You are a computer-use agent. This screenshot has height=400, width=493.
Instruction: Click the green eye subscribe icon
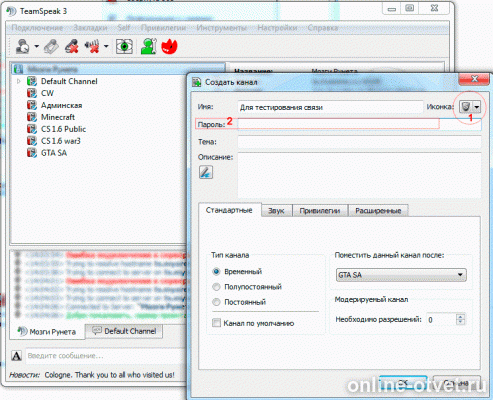pyautogui.click(x=124, y=46)
